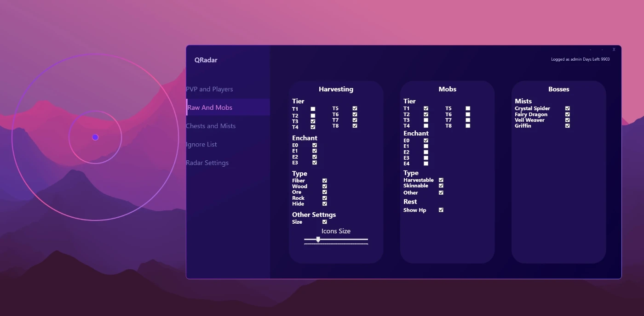Uncheck Mobs tier T1

(x=426, y=109)
